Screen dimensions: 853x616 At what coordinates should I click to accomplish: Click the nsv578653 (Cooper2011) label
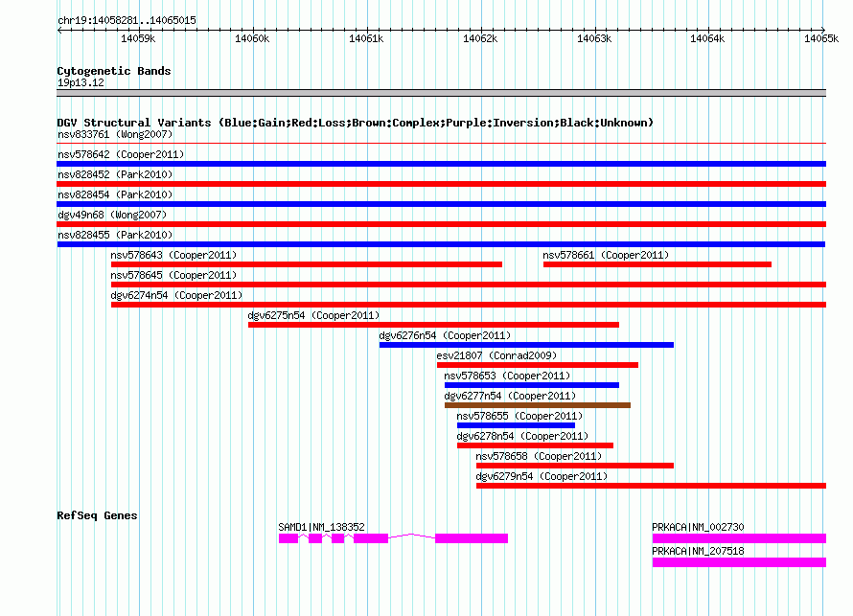(507, 376)
